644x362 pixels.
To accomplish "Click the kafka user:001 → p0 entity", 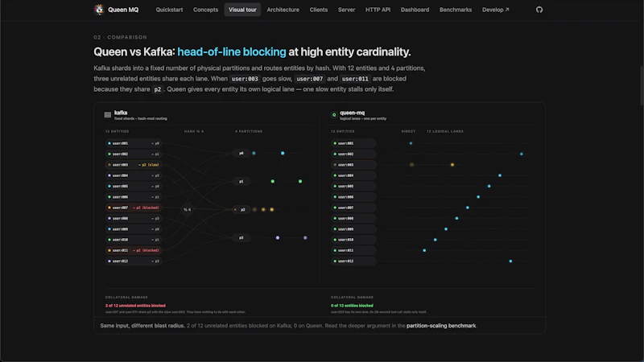I will [x=134, y=143].
